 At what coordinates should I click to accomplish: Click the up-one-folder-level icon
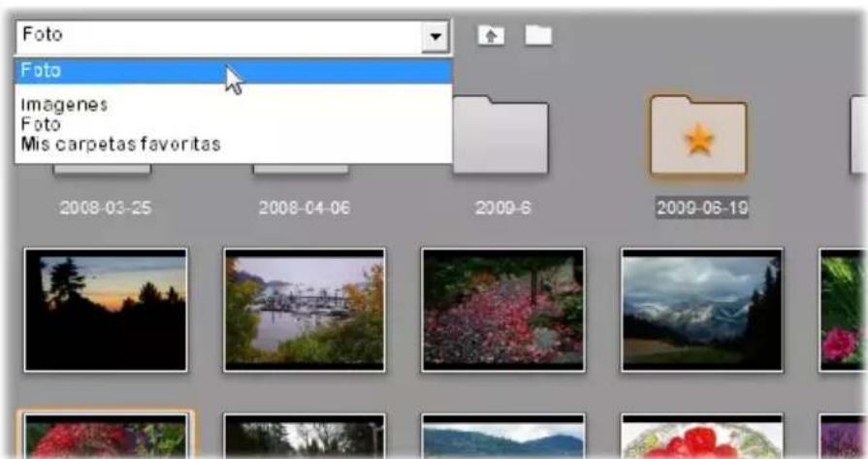491,36
